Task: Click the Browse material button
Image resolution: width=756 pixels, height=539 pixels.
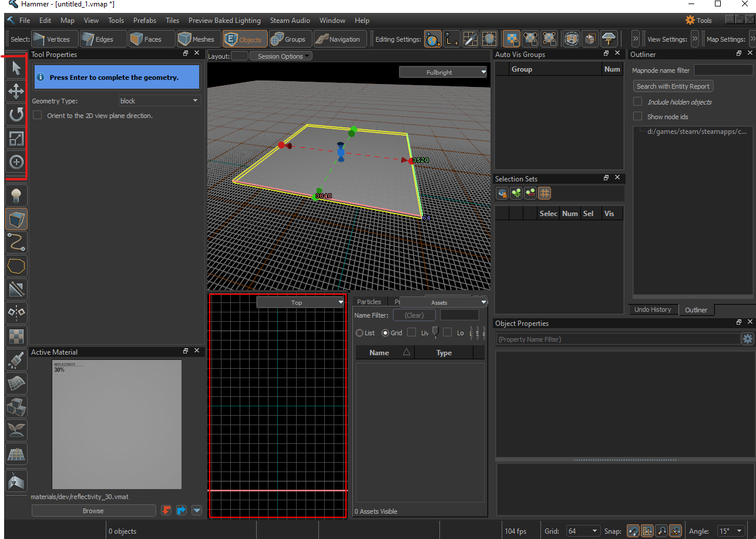Action: tap(93, 511)
